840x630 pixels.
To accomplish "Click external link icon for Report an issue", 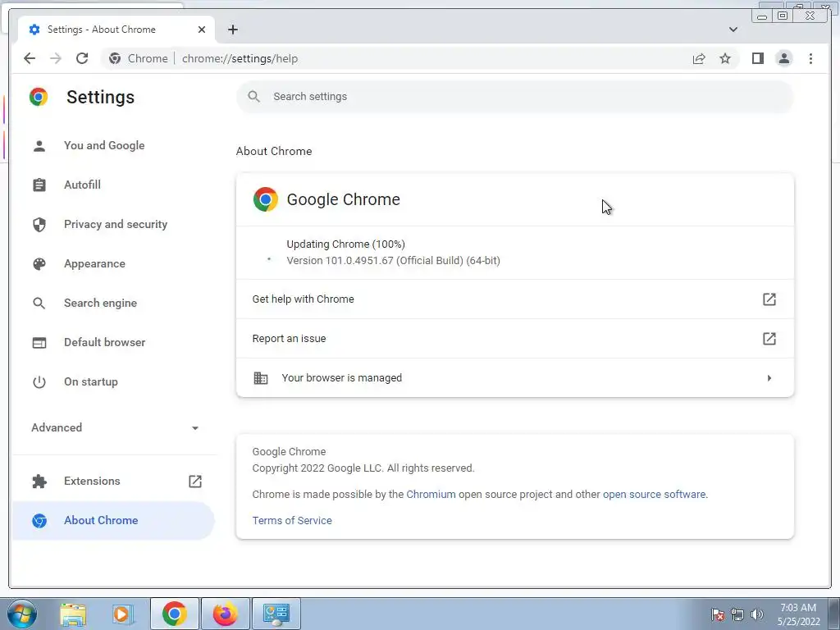I will click(769, 339).
